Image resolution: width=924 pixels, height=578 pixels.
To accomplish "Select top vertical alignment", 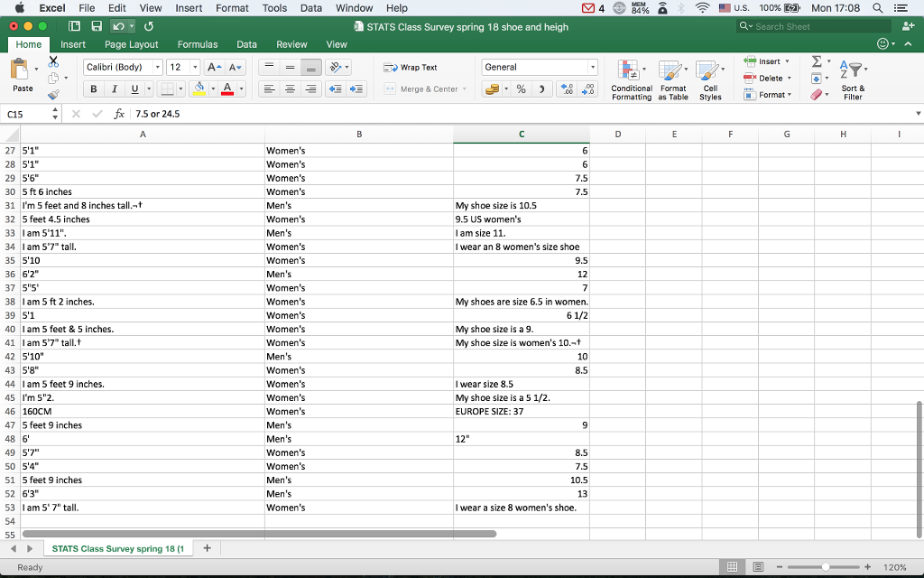I will point(269,67).
